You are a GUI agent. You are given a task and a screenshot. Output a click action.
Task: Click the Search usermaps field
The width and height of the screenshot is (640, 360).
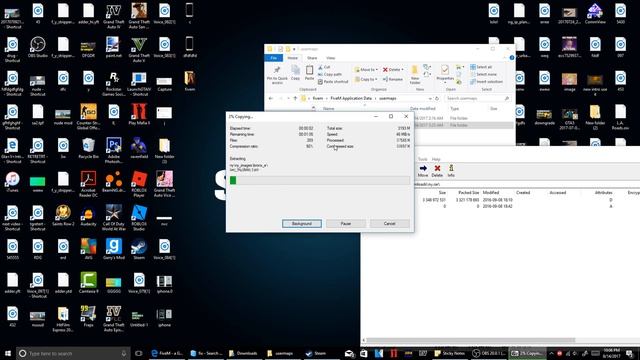(x=477, y=98)
